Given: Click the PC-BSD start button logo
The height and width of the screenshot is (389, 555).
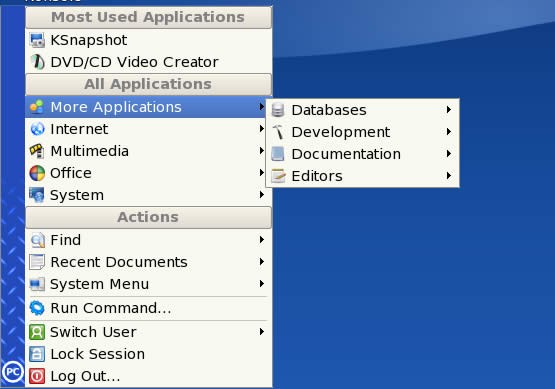Looking at the screenshot, I should pyautogui.click(x=13, y=372).
